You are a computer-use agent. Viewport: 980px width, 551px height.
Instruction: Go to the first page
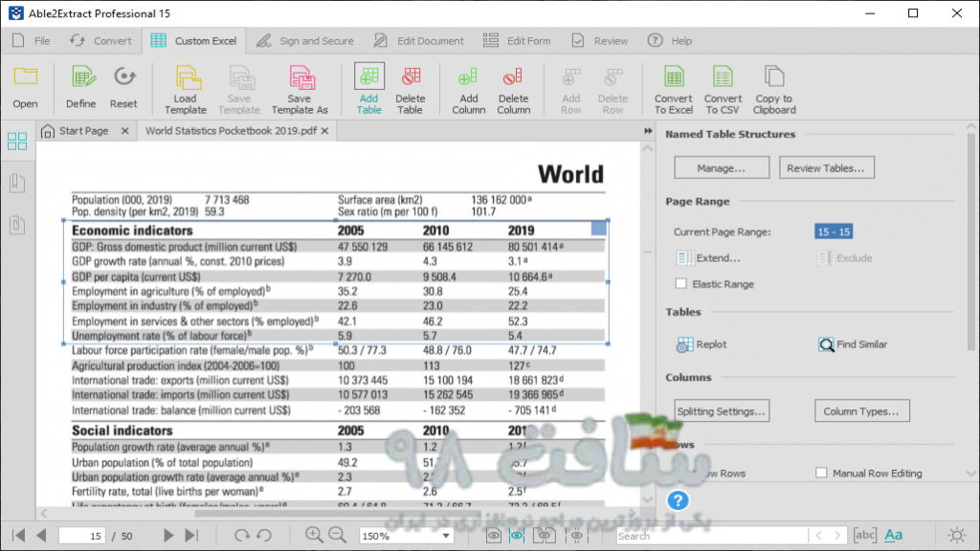point(19,536)
